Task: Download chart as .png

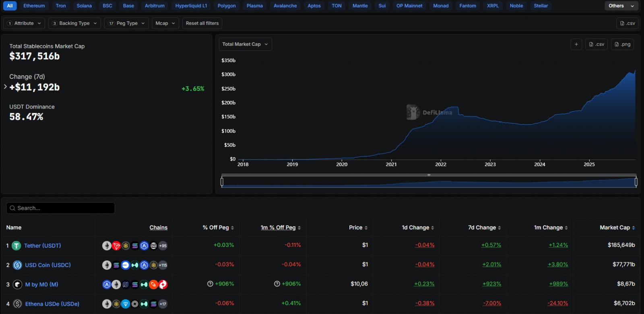Action: pos(622,44)
